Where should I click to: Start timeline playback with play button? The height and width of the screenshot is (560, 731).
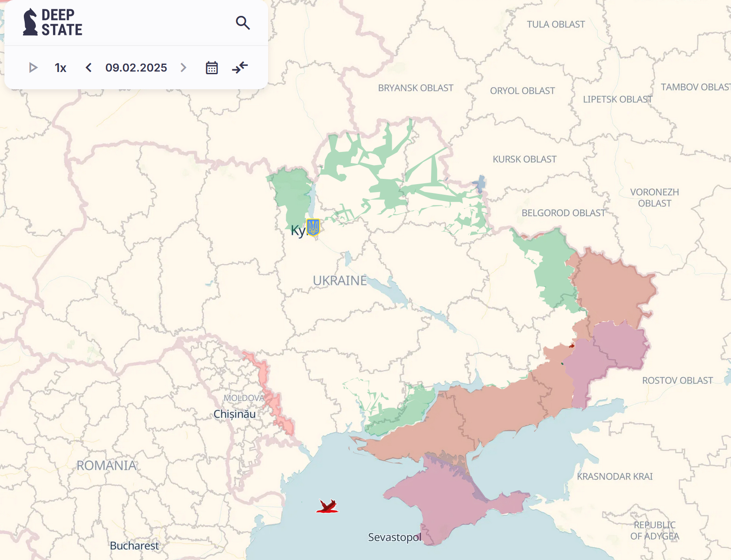click(33, 68)
